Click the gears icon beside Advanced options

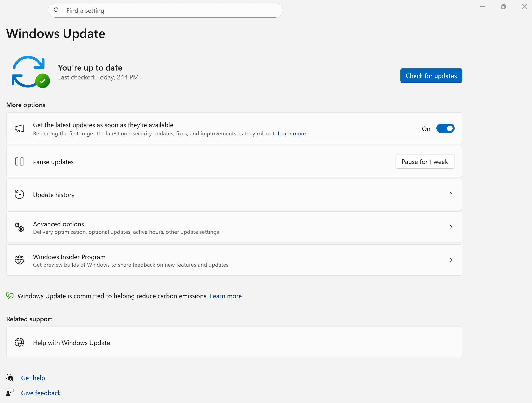[19, 227]
